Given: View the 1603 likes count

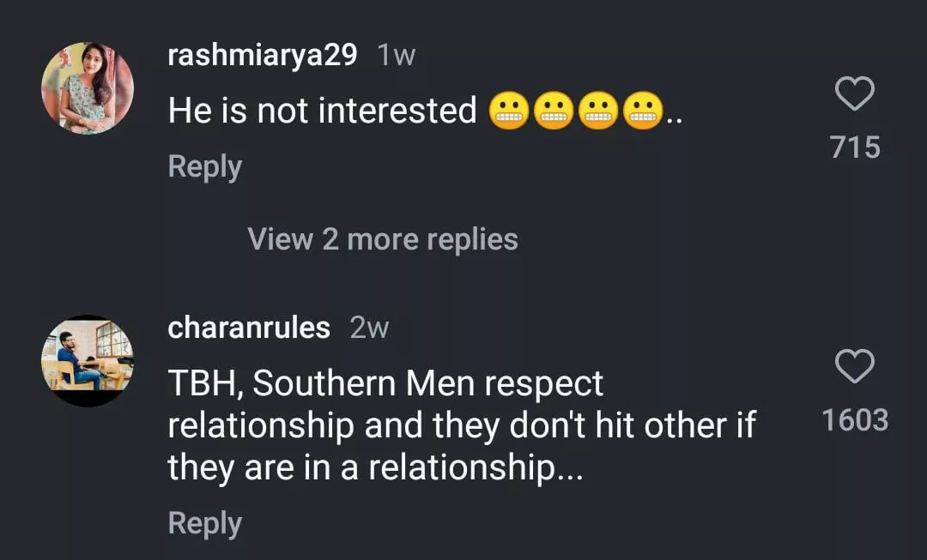Looking at the screenshot, I should point(855,420).
